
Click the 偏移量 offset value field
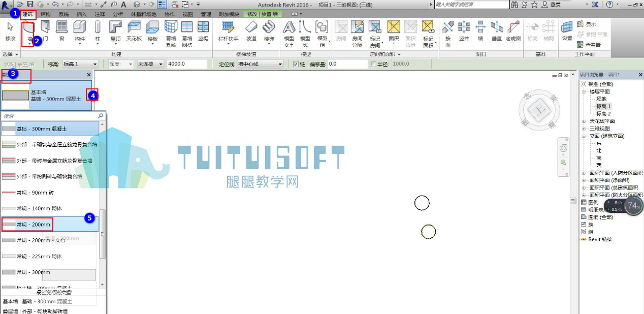click(347, 64)
